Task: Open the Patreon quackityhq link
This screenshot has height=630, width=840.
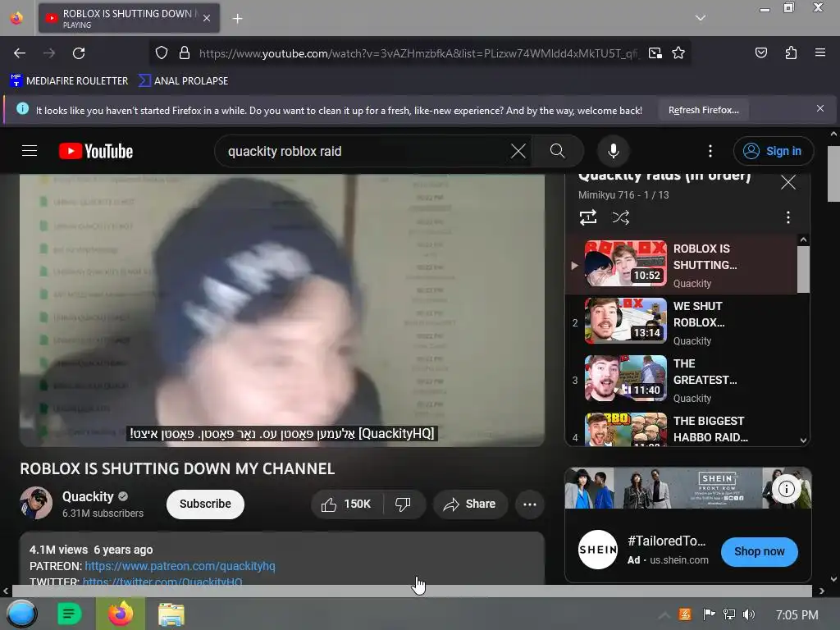Action: click(180, 566)
